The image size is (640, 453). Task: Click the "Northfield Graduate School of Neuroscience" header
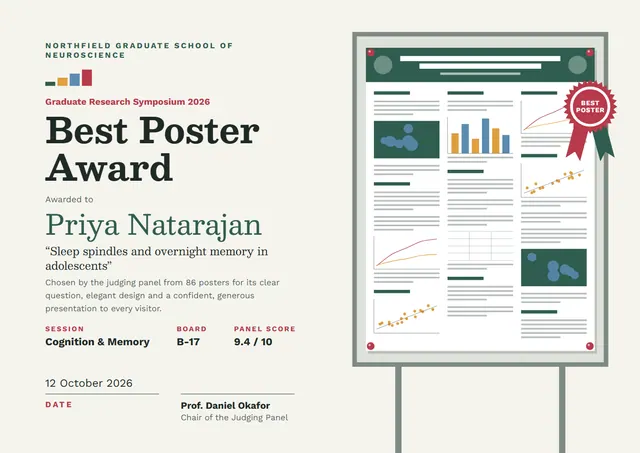pos(139,50)
